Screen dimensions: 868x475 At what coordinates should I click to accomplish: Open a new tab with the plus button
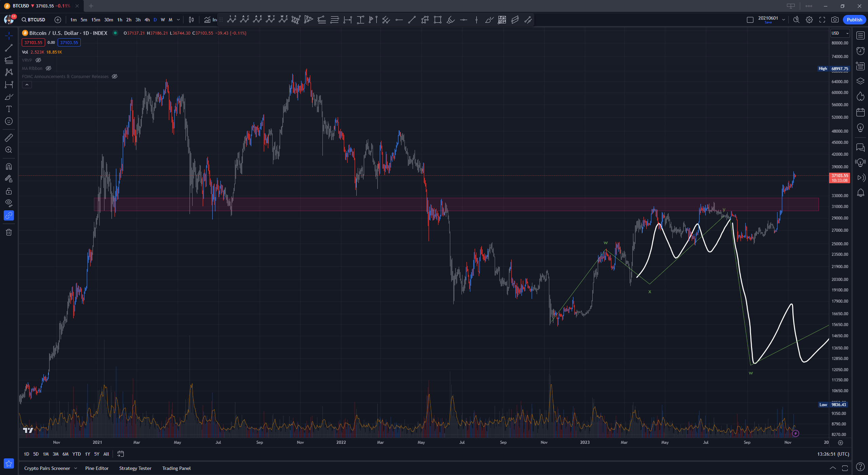coord(91,6)
